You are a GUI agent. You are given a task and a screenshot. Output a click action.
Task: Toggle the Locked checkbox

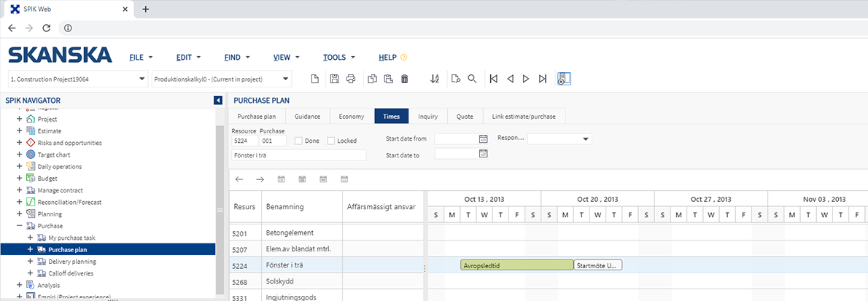point(331,141)
